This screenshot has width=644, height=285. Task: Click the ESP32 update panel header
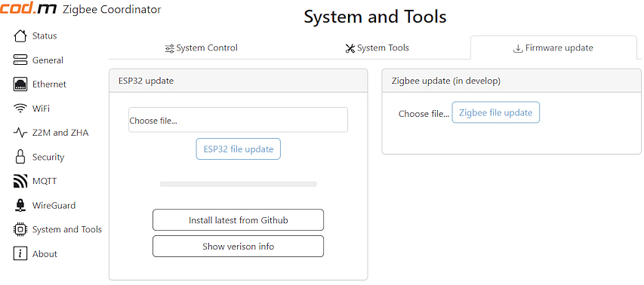(239, 81)
